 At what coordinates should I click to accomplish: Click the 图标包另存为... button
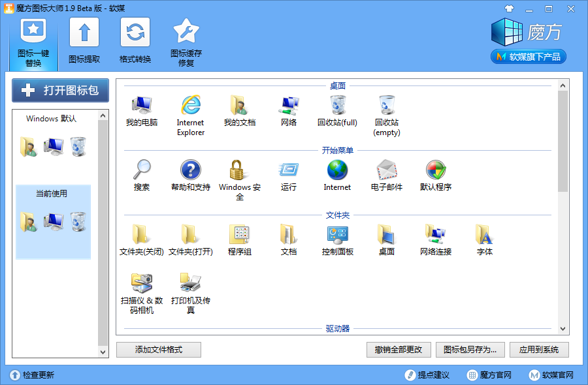click(470, 350)
